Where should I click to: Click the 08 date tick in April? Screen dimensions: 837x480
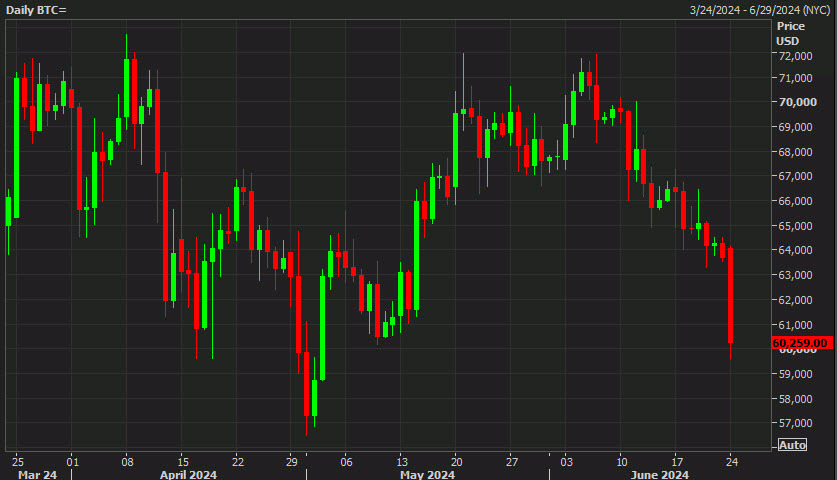click(128, 462)
